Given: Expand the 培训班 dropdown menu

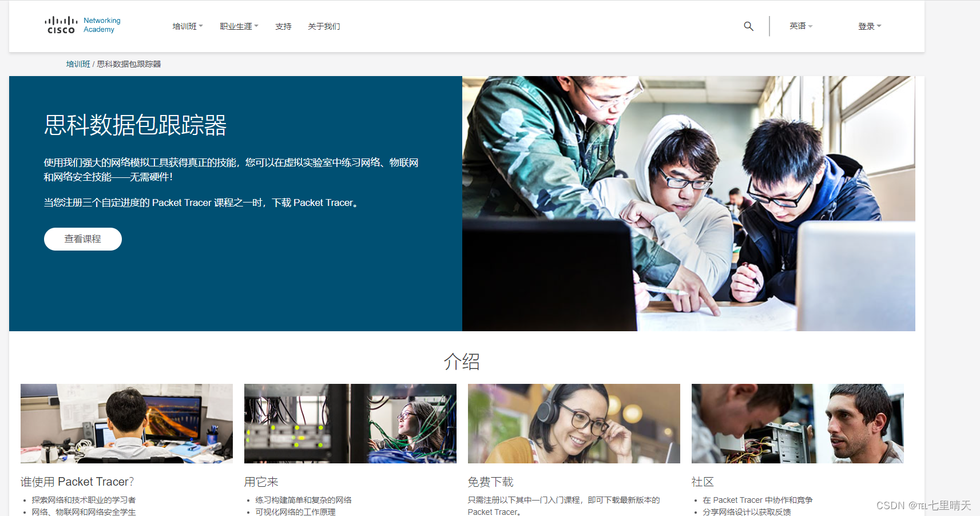Looking at the screenshot, I should pyautogui.click(x=188, y=26).
